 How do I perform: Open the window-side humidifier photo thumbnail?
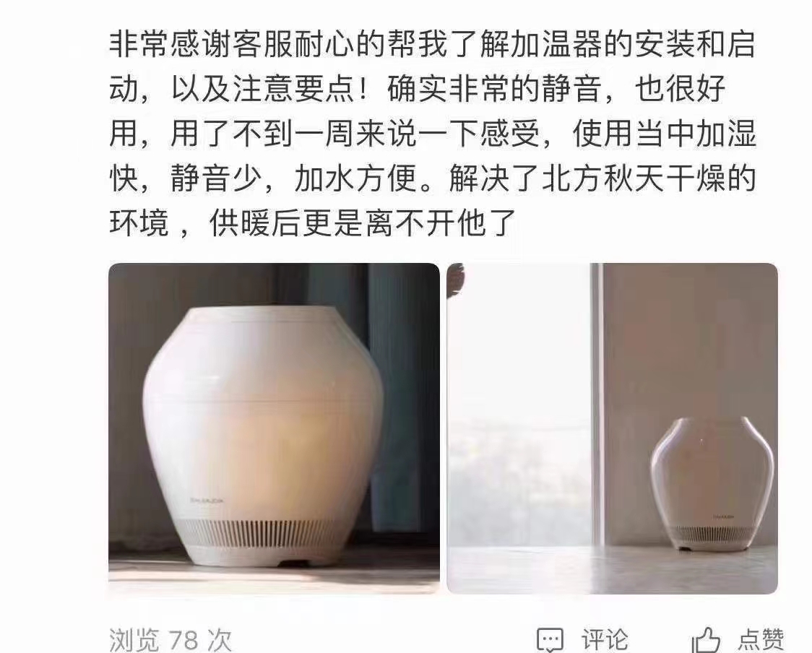coord(612,428)
